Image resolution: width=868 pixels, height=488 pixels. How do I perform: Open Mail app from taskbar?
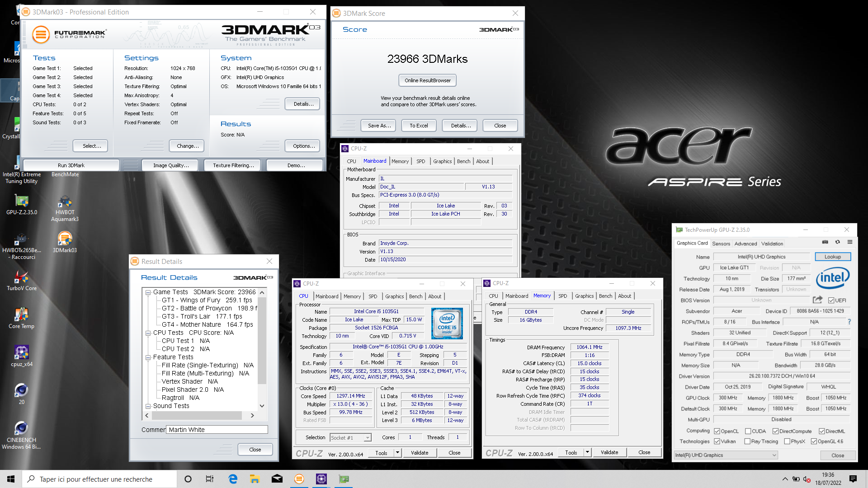click(277, 479)
